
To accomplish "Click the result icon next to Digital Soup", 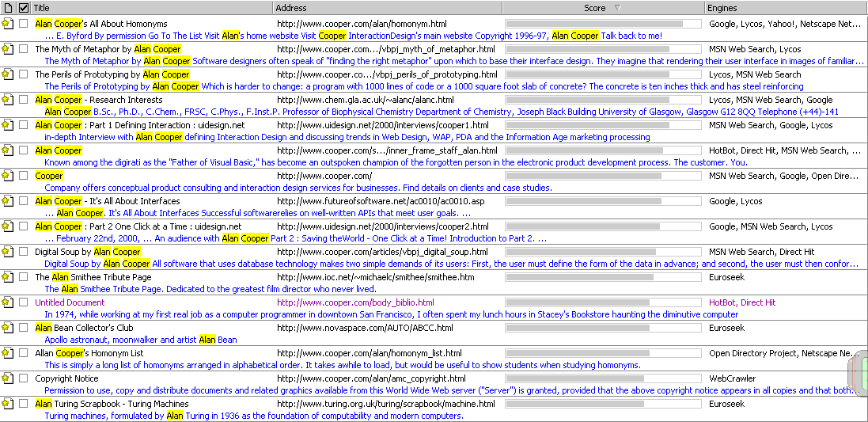I will point(7,252).
